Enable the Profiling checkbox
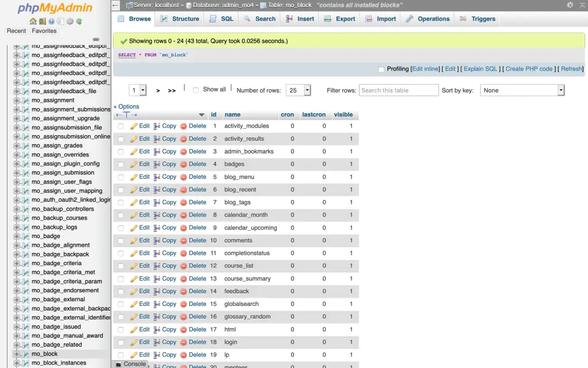The image size is (588, 368). pyautogui.click(x=381, y=69)
